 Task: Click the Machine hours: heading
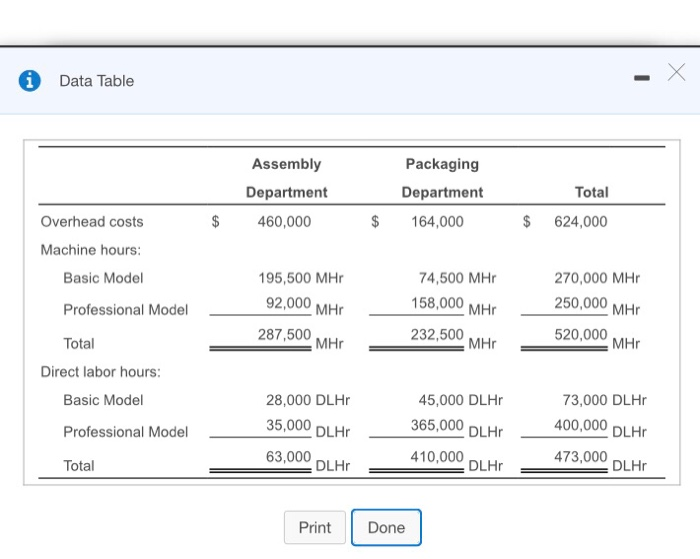click(x=91, y=250)
